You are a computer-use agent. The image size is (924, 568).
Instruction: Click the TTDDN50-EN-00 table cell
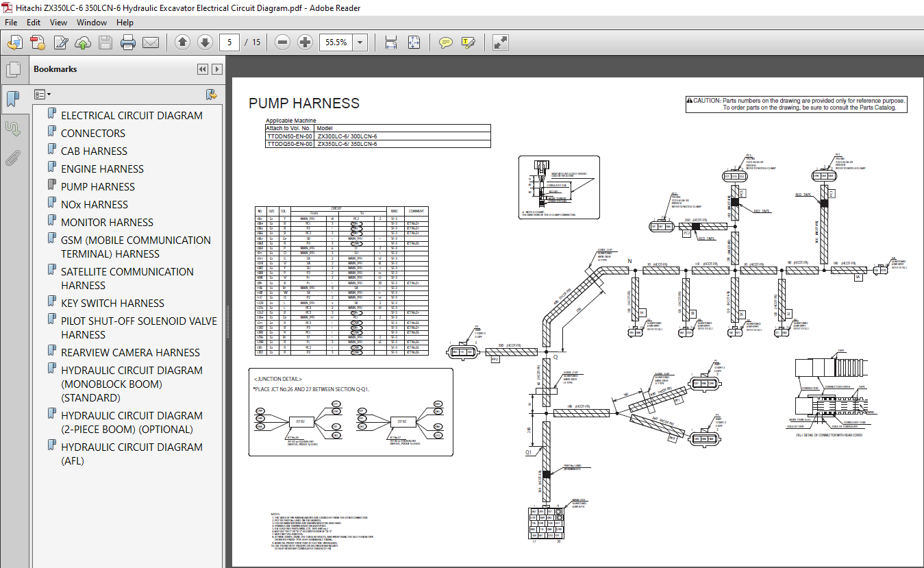(x=289, y=136)
